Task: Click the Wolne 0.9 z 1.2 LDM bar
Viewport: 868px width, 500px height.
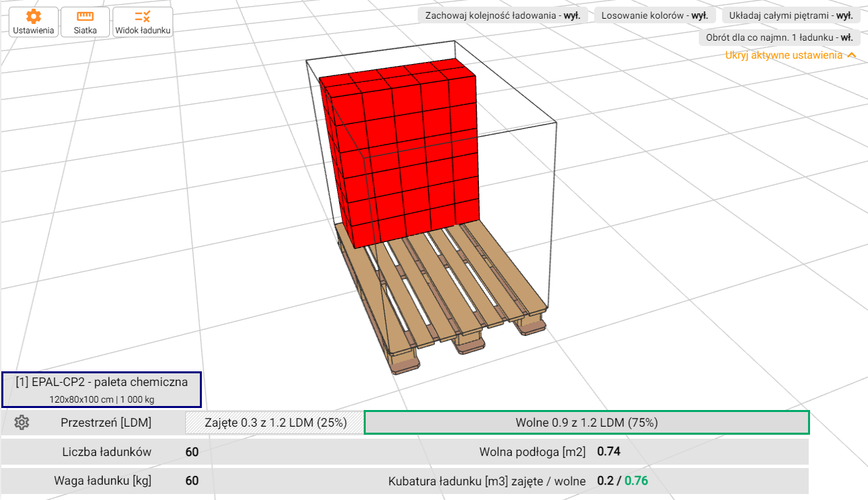Action: click(587, 423)
